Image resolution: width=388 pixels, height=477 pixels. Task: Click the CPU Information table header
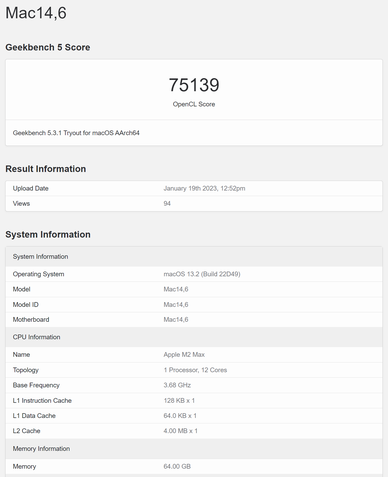(194, 337)
